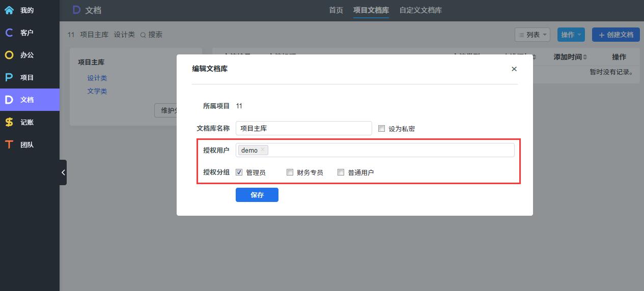Open the 记账 accounting dollar icon

coord(9,122)
